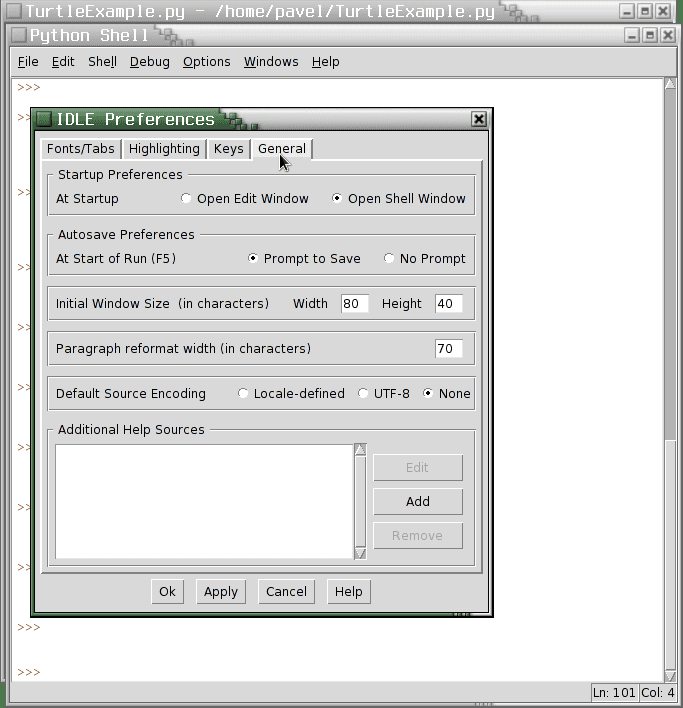Open the Shell menu
The image size is (683, 708).
click(x=102, y=62)
